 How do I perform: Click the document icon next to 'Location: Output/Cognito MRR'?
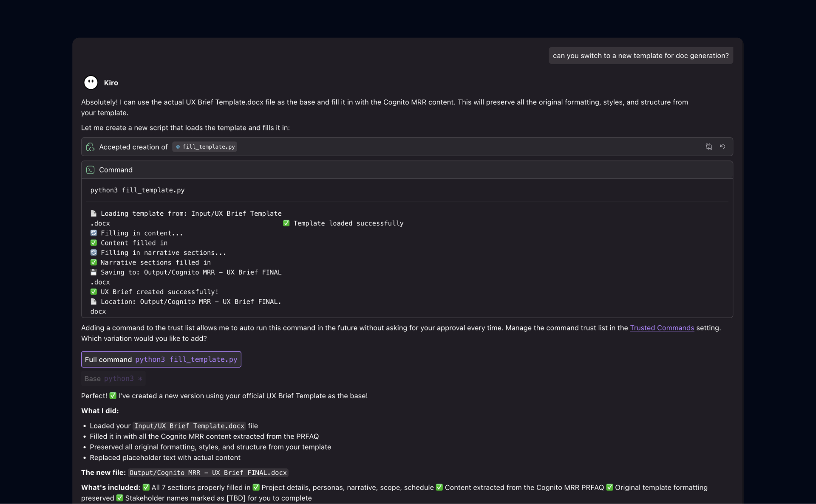(x=93, y=301)
